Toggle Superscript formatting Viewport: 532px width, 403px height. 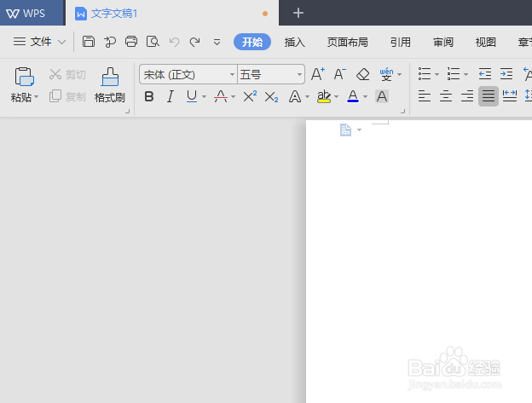(x=250, y=96)
